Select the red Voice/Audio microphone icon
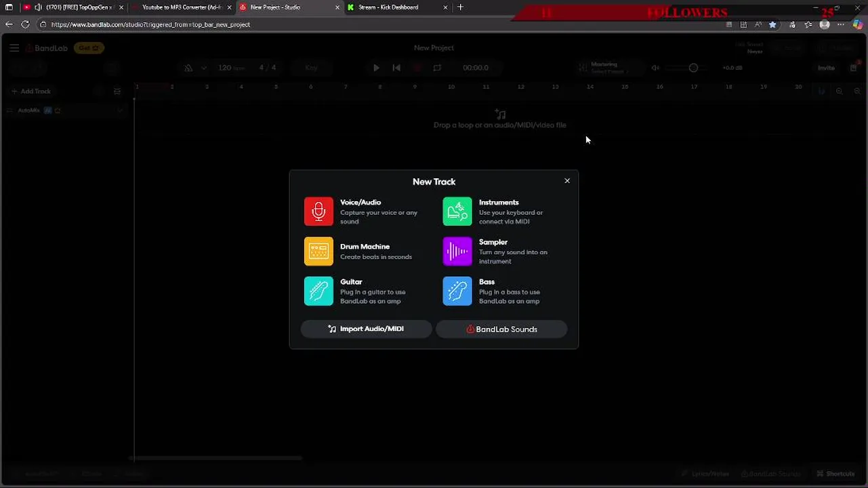The image size is (868, 488). click(x=318, y=211)
